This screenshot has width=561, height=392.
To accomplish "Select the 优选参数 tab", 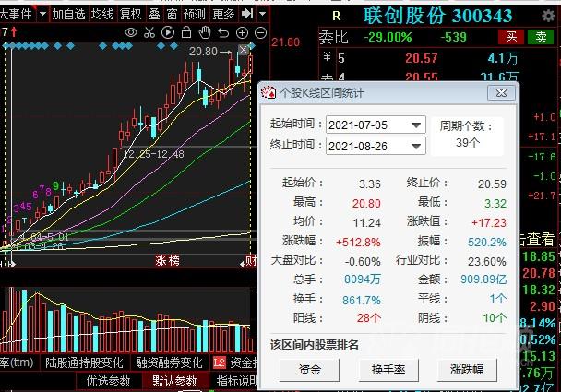I will pos(108,381).
